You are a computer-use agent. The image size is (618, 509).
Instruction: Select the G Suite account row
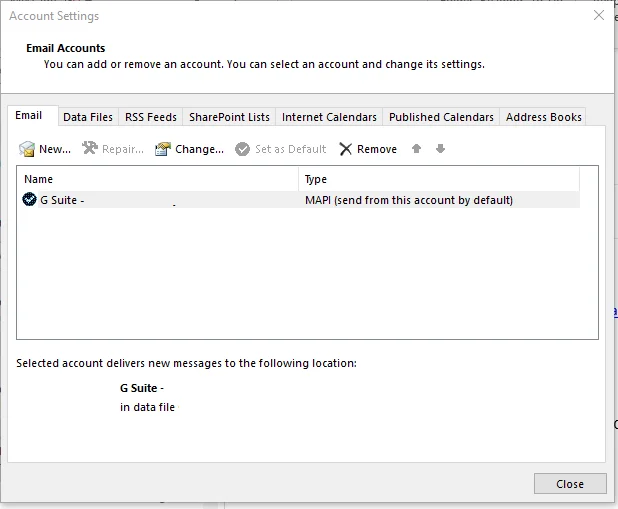coord(300,200)
